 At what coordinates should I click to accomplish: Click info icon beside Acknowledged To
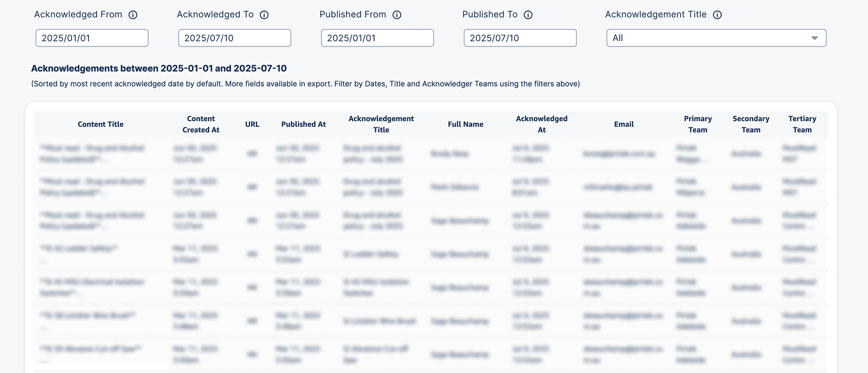click(264, 15)
